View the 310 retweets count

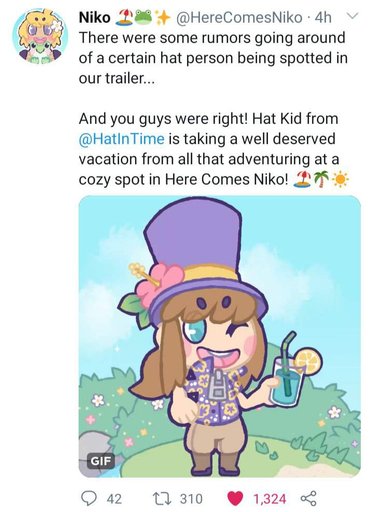[191, 499]
